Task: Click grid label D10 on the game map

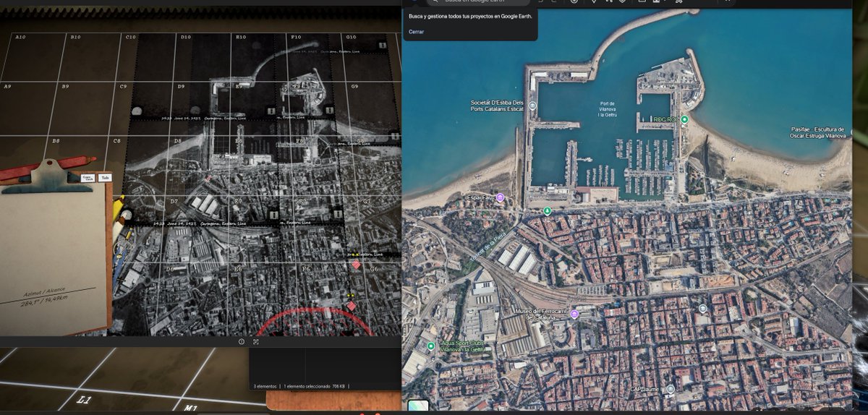Action: tap(185, 37)
